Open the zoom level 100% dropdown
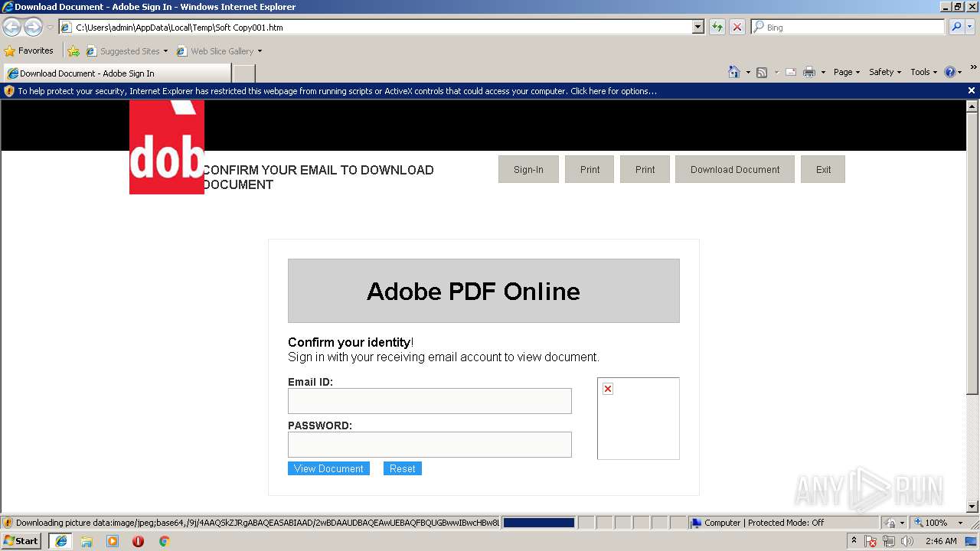 960,523
